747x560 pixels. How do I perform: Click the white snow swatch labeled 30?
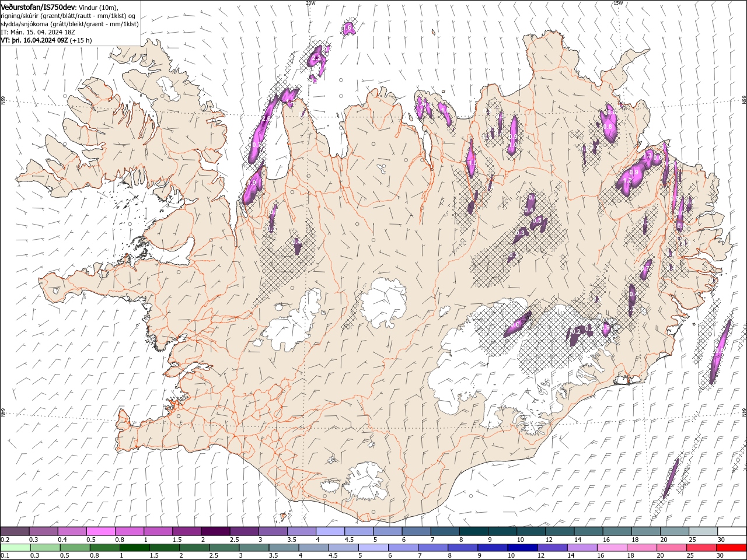[x=732, y=531]
